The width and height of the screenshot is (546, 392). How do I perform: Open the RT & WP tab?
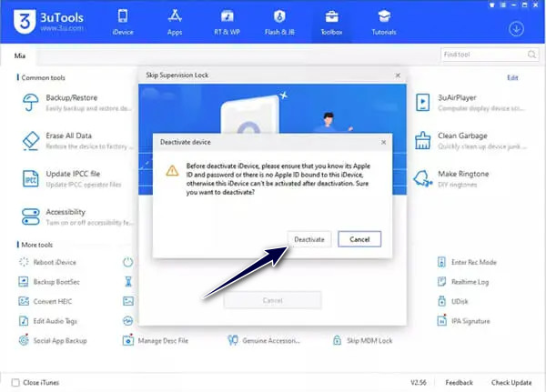[227, 23]
